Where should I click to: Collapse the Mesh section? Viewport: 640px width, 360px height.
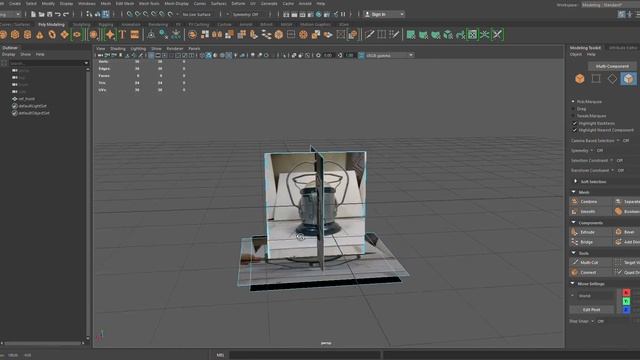(574, 192)
